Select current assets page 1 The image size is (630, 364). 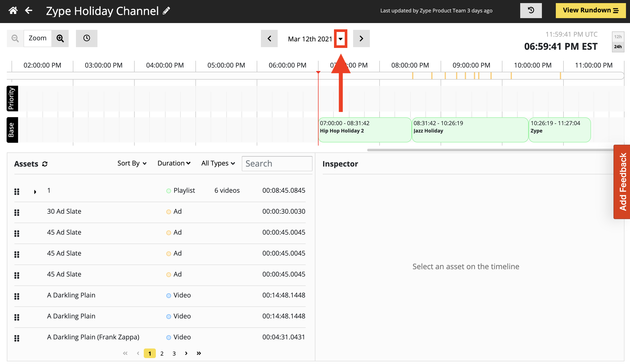(x=150, y=354)
